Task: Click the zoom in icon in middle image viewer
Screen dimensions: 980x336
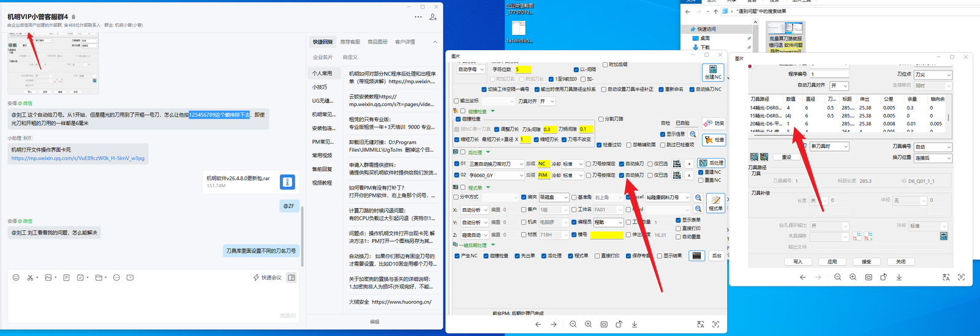Action: [x=588, y=324]
